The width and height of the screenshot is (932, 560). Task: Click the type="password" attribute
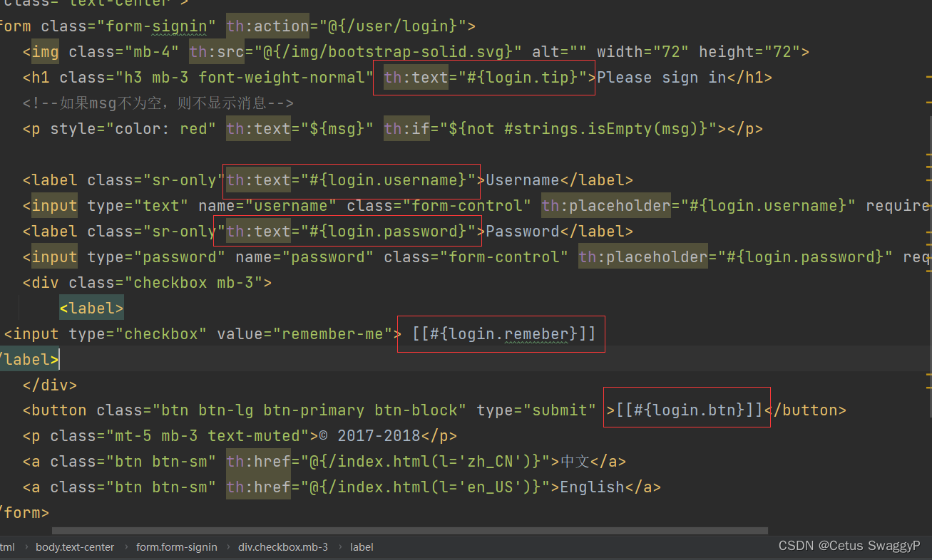point(156,257)
